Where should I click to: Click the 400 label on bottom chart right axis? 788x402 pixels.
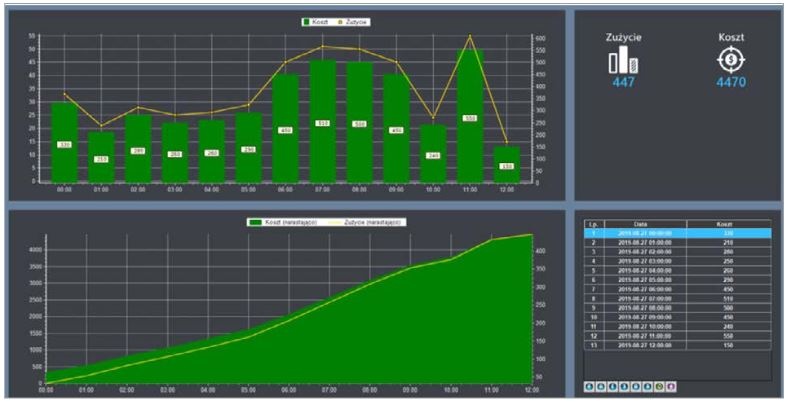pos(541,251)
